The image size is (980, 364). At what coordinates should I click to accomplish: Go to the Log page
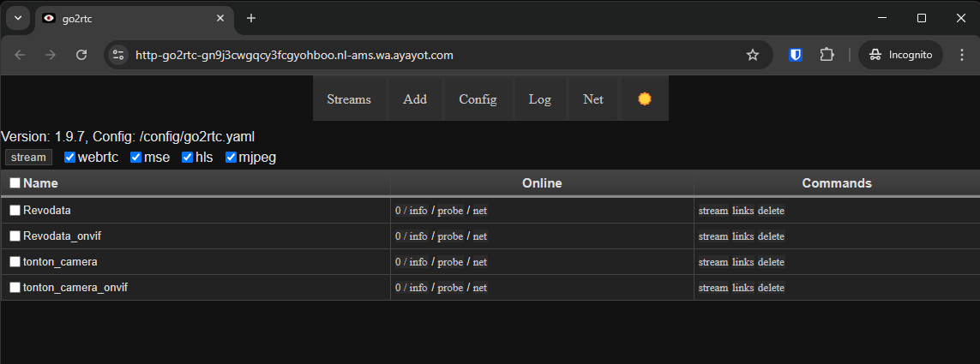coord(539,98)
